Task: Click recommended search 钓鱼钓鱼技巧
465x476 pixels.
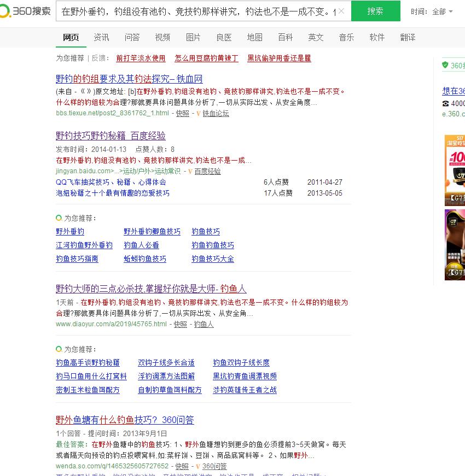Action: (213, 245)
